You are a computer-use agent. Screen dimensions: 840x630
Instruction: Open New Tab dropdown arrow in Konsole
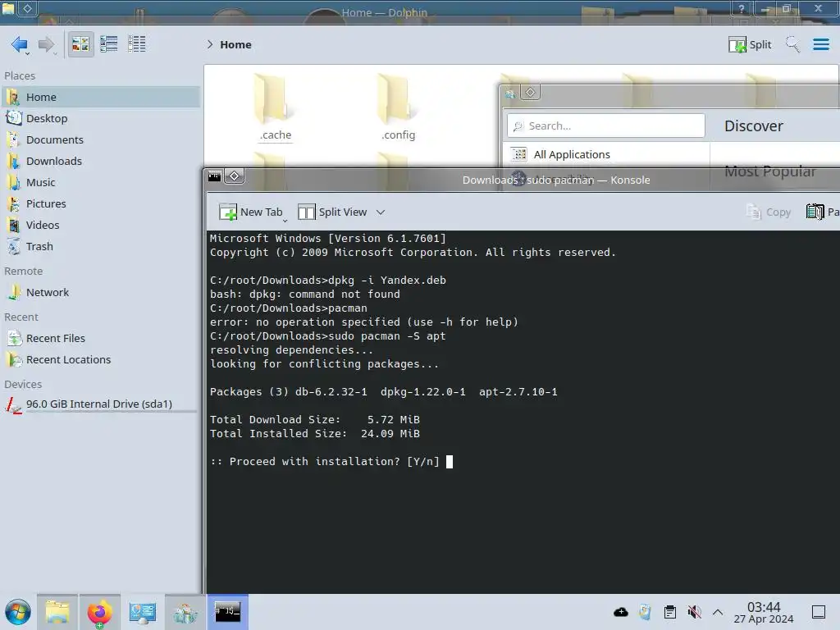(x=285, y=220)
